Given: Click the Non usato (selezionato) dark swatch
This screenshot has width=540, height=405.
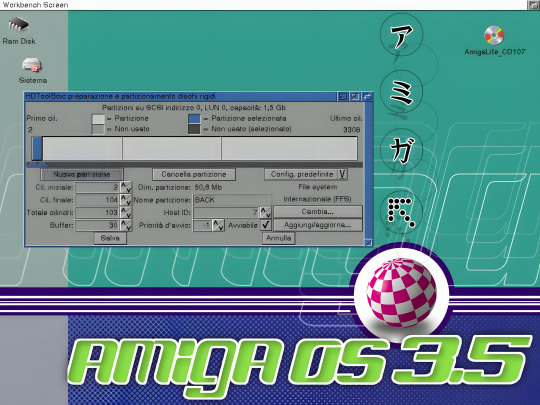Looking at the screenshot, I should (x=194, y=129).
